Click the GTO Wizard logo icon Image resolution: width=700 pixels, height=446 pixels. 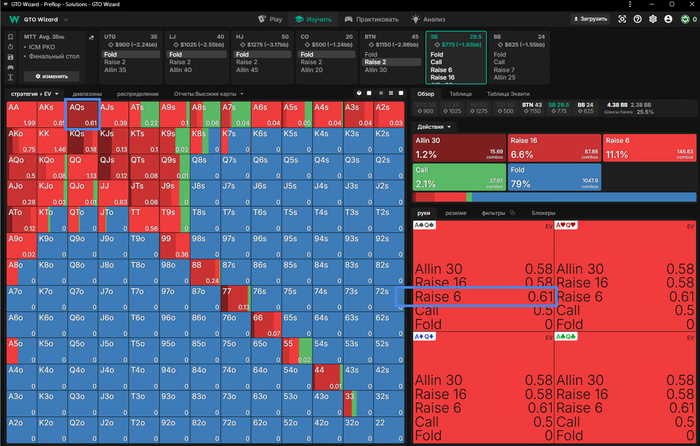tap(14, 20)
